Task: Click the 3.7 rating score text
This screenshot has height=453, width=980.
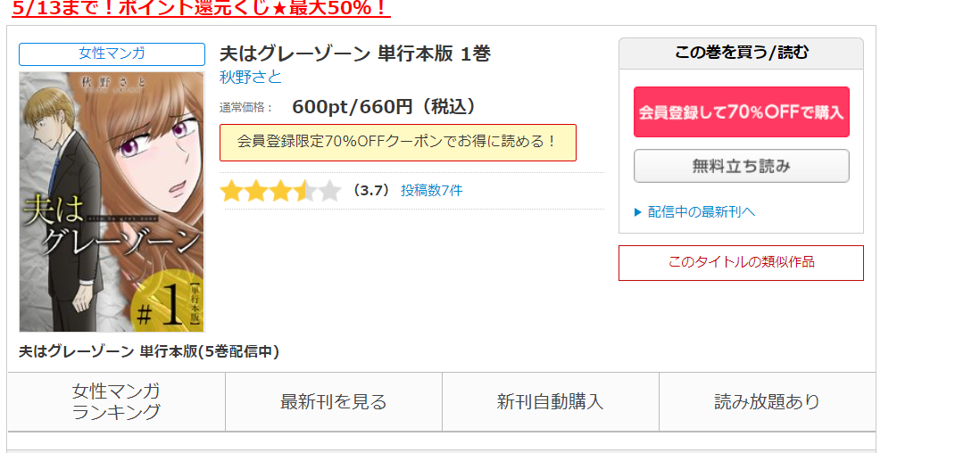Action: point(371,191)
